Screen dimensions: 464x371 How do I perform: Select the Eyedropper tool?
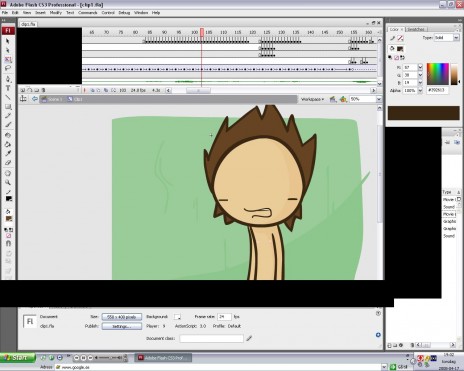tap(8, 153)
